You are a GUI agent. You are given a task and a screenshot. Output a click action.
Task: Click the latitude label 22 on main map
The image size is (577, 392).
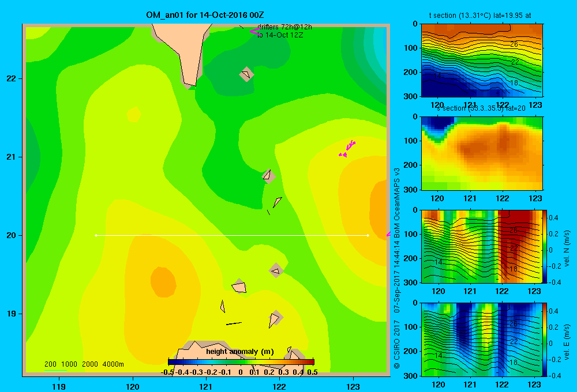tap(11, 78)
